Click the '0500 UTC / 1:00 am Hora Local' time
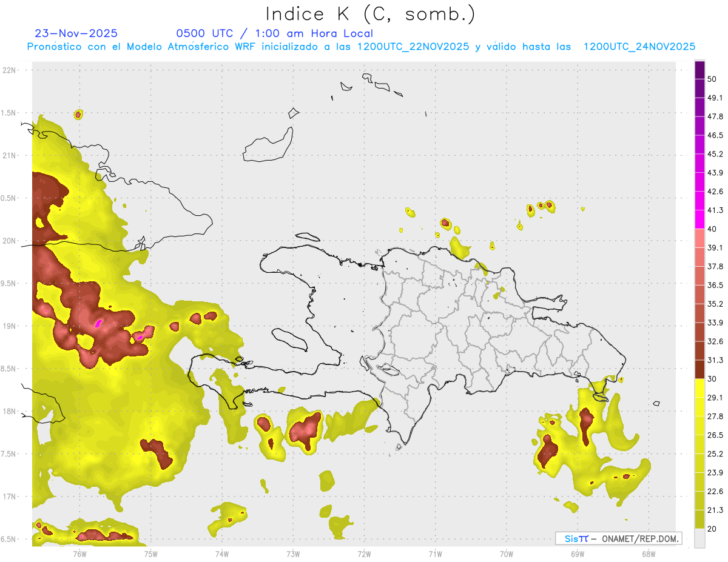 point(274,33)
